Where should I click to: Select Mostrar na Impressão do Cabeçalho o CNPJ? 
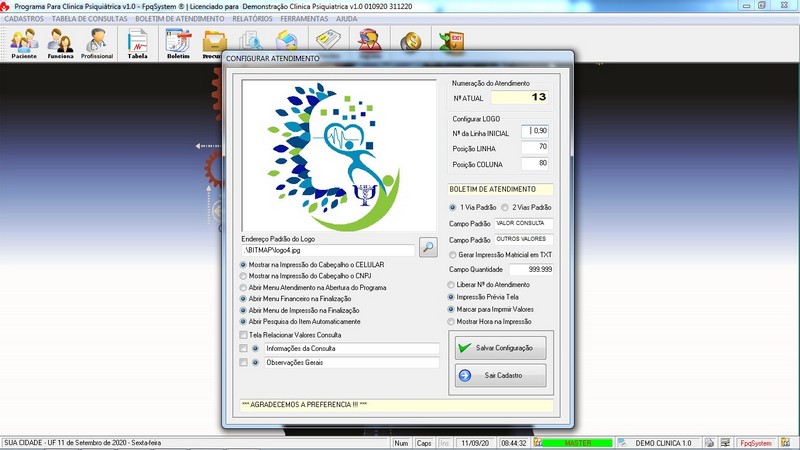[245, 275]
